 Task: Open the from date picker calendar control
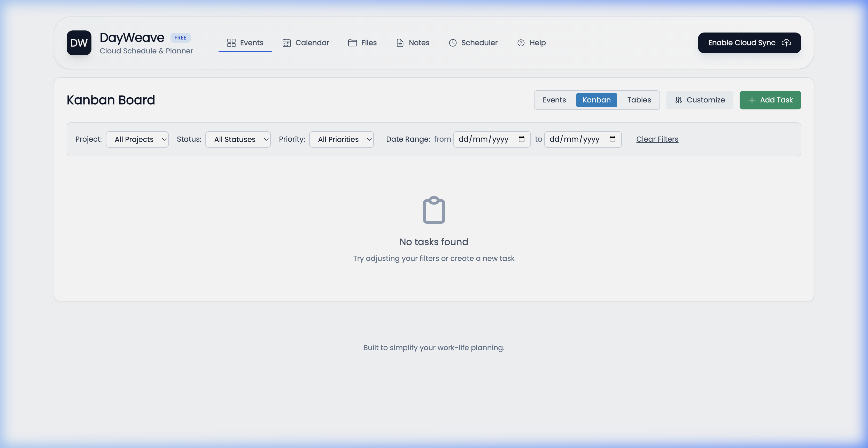coord(521,139)
